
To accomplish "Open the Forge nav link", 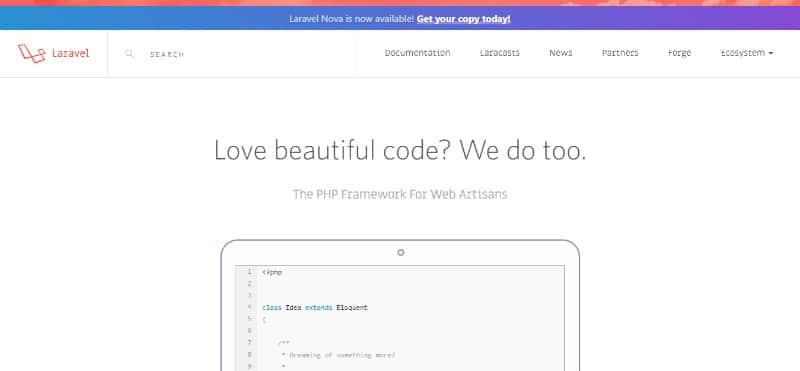I will (679, 54).
